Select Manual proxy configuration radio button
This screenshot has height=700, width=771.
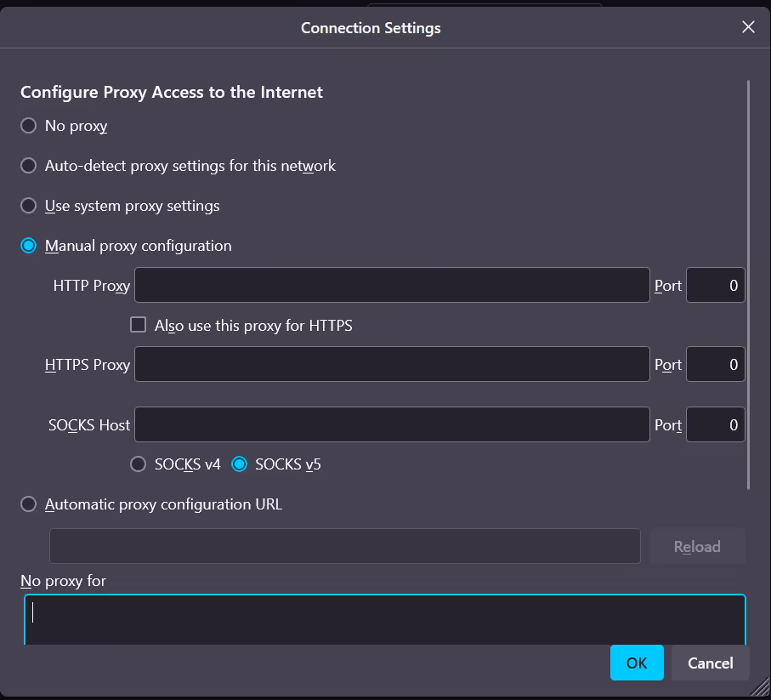29,246
